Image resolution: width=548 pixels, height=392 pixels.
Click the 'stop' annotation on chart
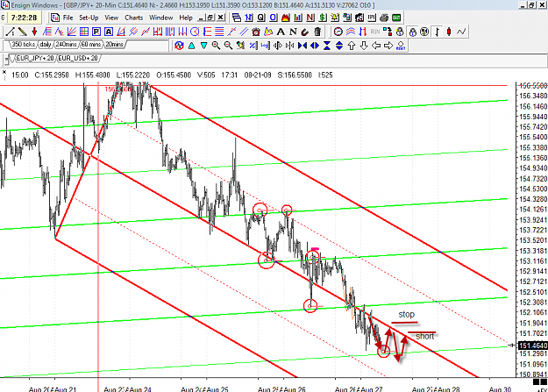(x=407, y=314)
